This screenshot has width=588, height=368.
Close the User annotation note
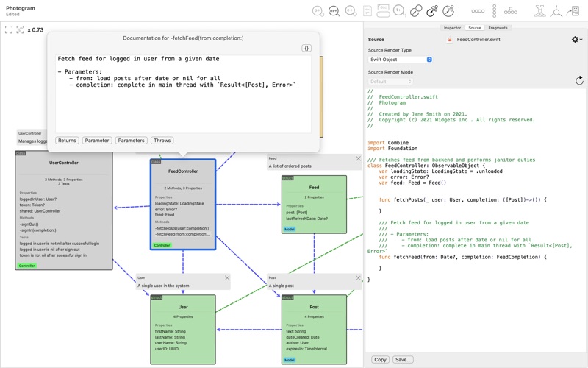tap(227, 278)
